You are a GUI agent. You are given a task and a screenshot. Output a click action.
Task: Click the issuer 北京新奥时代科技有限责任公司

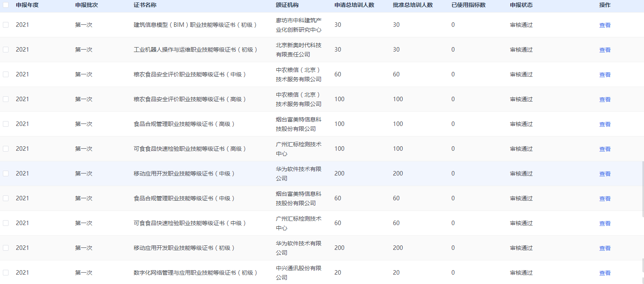point(299,50)
